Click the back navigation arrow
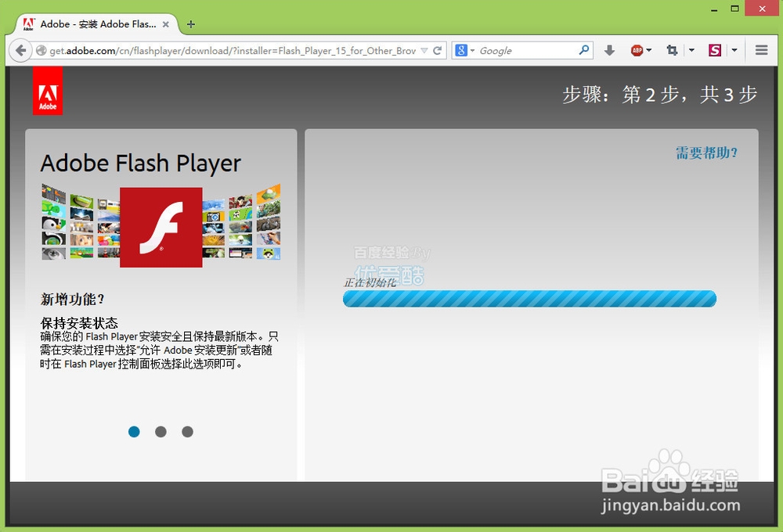 coord(20,49)
